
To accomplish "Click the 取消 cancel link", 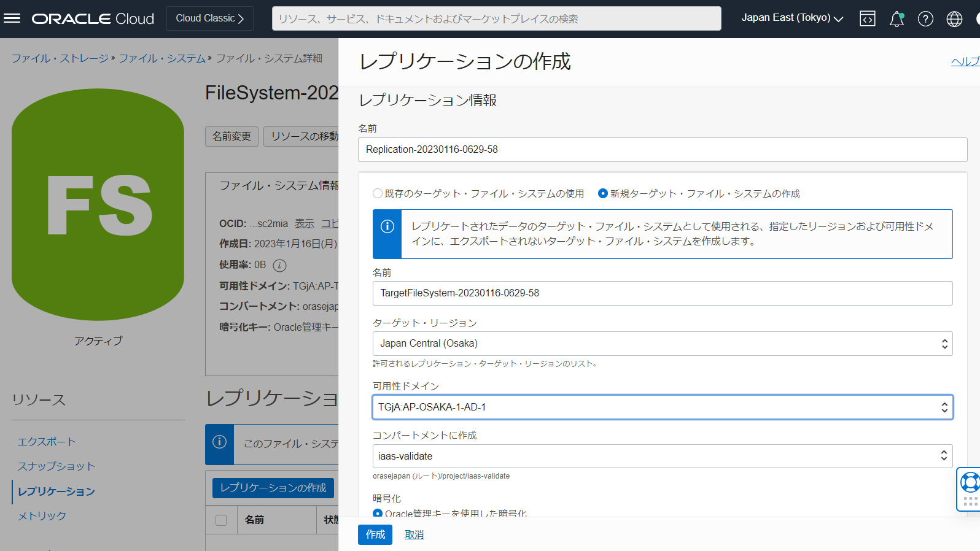I will (414, 534).
